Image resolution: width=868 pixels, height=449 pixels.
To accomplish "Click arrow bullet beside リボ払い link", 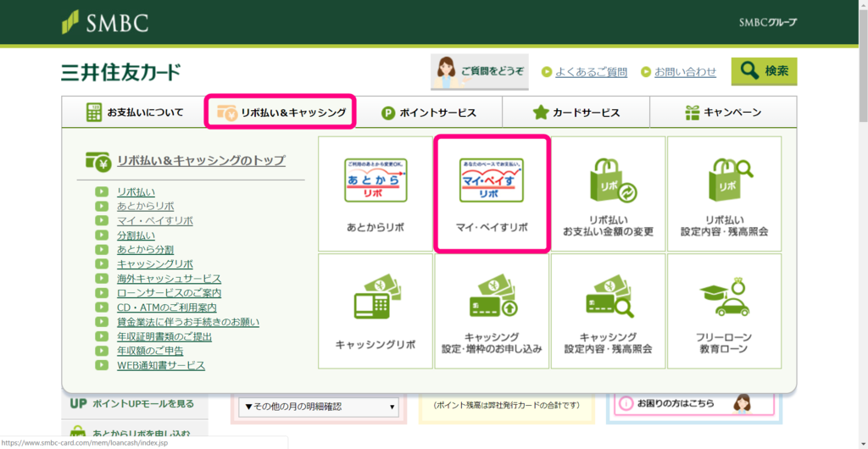I will point(102,191).
